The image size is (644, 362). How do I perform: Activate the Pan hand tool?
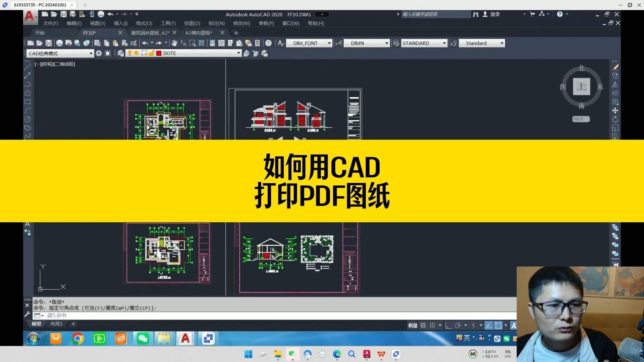[x=174, y=43]
